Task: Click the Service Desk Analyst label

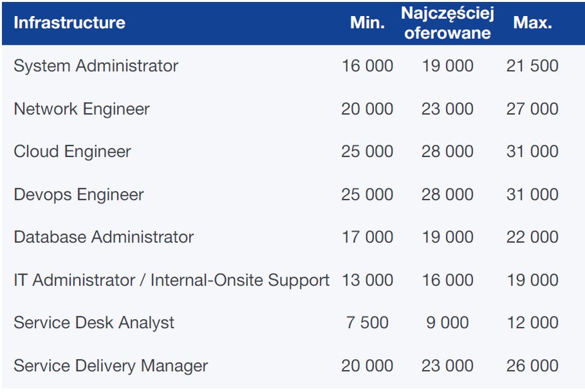Action: pos(93,323)
